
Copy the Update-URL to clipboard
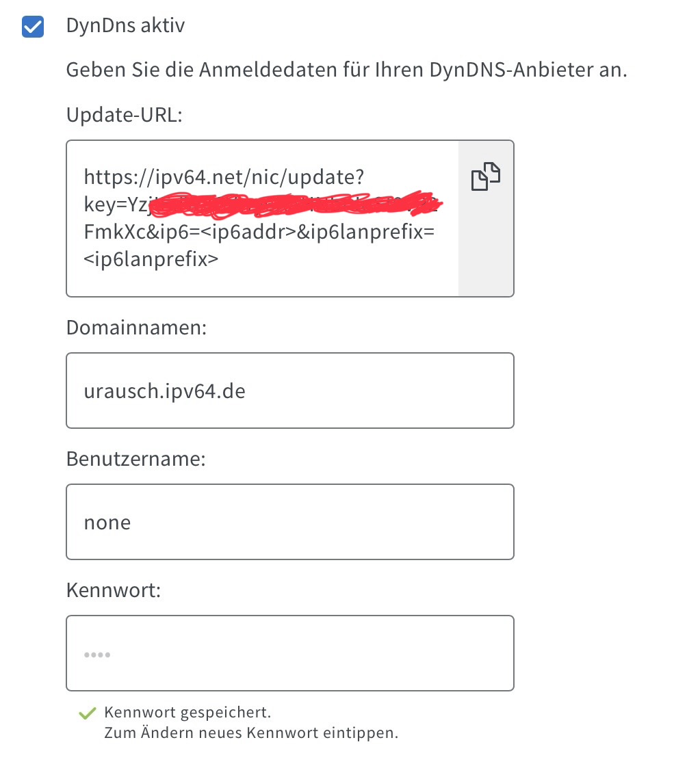[485, 176]
